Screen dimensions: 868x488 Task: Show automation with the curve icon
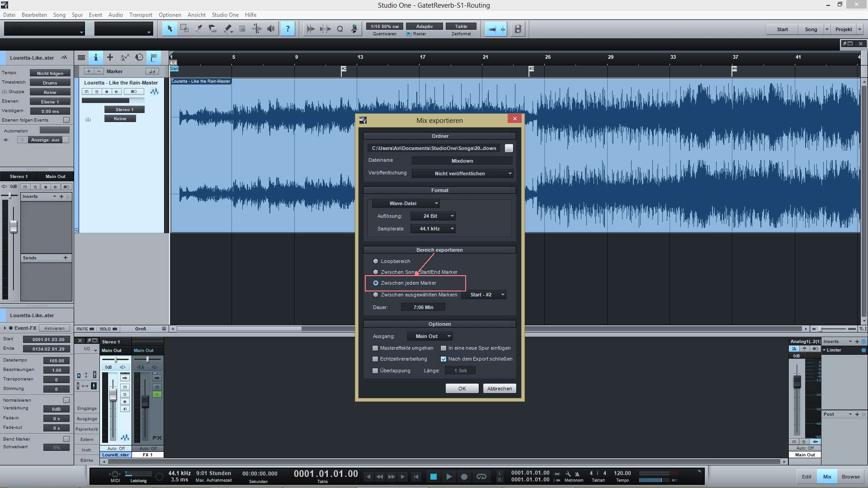click(125, 57)
